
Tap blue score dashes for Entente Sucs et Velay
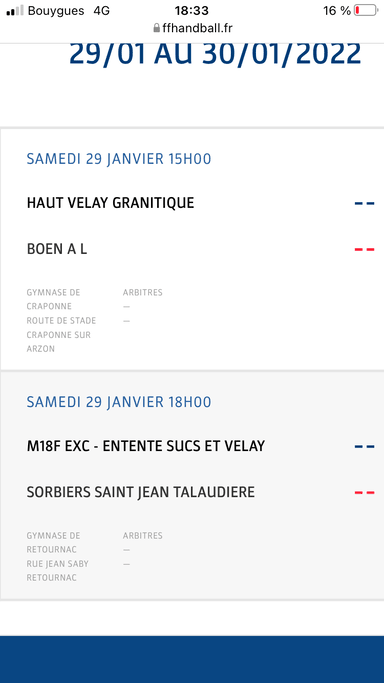[x=364, y=446]
